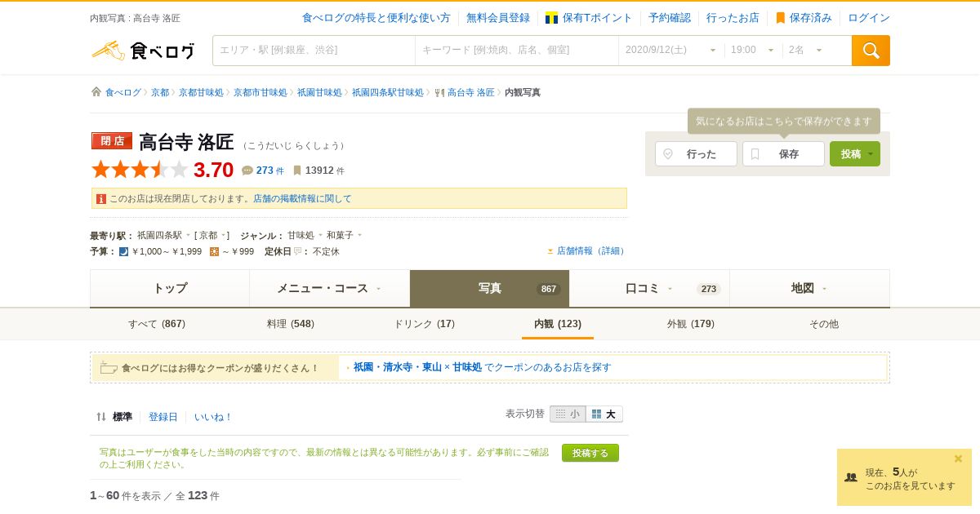Switch display to small thumbnails 小
Screen dimensions: 980x514
point(568,414)
